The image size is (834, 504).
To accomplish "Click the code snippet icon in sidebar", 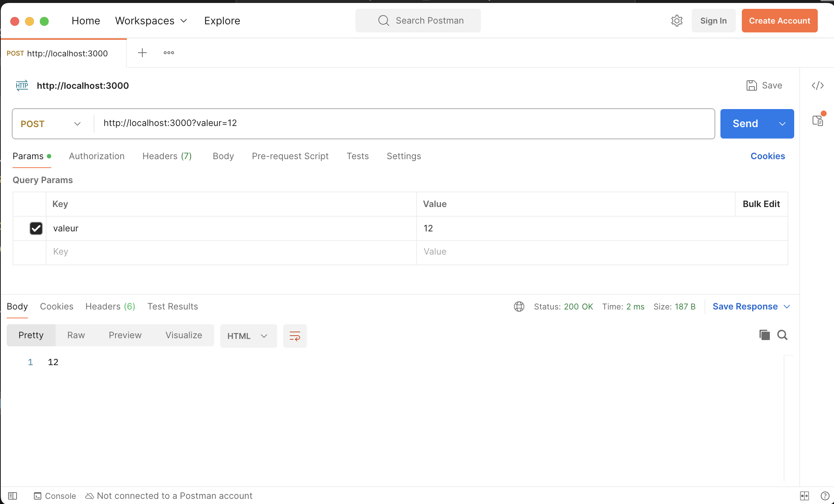I will click(x=817, y=85).
